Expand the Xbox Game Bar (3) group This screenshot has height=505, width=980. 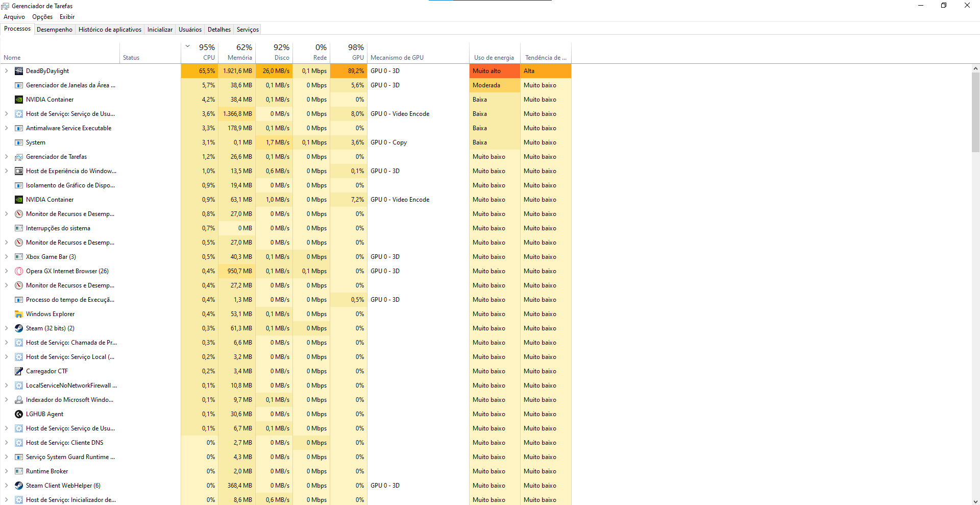click(6, 257)
